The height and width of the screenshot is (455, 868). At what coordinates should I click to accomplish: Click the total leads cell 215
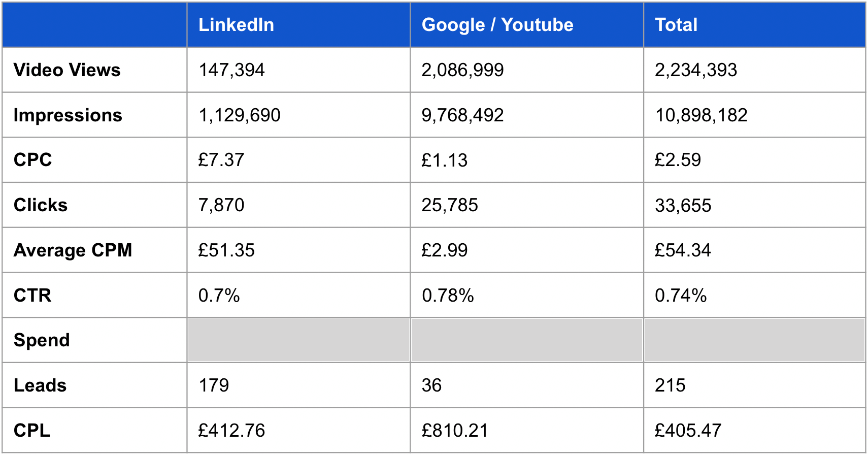670,385
